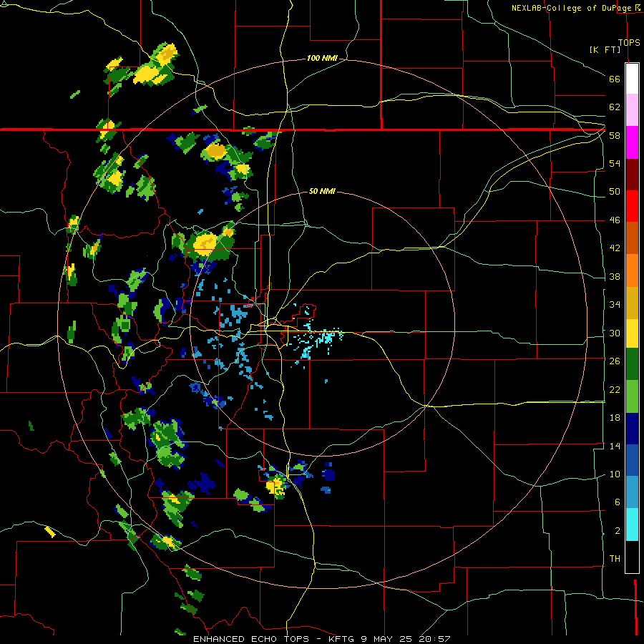The height and width of the screenshot is (644, 644).
Task: Click the dark green legend swatch
Action: coord(632,364)
